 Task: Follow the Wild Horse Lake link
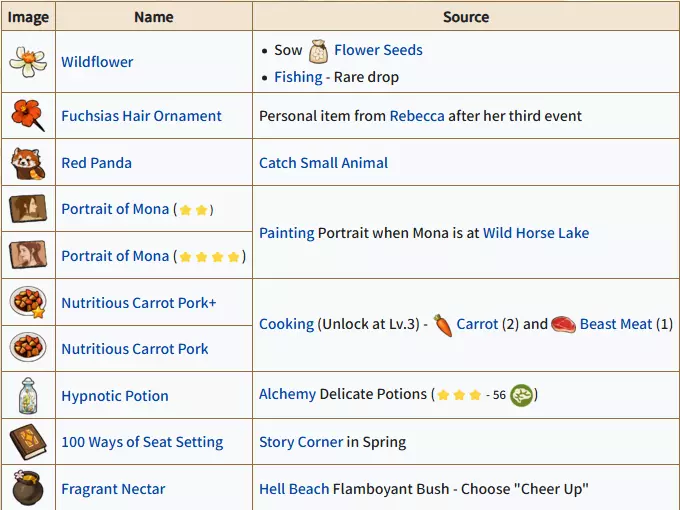pyautogui.click(x=536, y=233)
